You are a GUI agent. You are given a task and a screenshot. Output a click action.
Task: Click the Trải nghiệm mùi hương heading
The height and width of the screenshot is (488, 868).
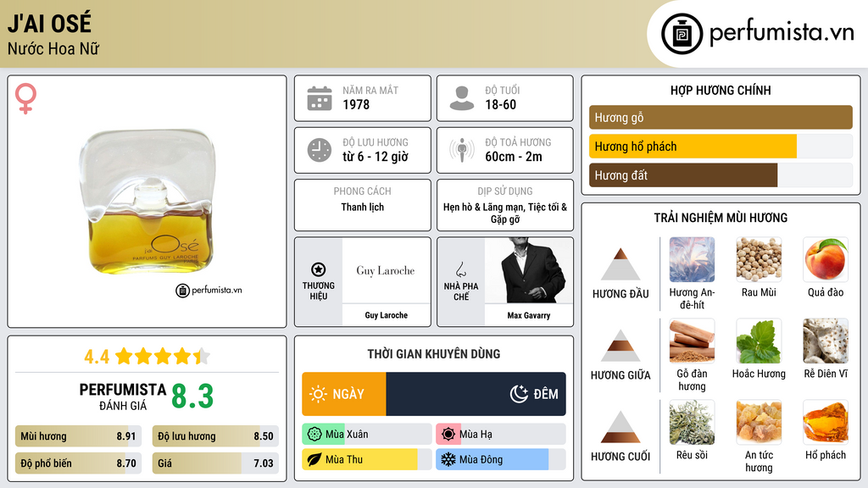[721, 218]
